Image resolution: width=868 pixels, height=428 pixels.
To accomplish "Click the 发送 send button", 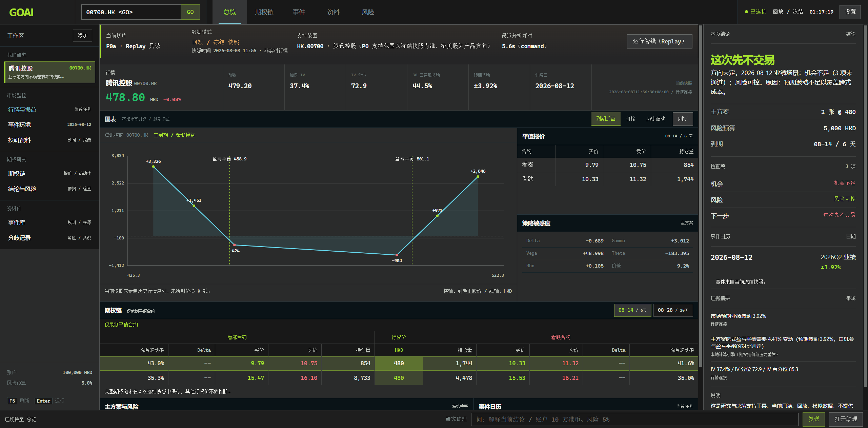I will tap(814, 419).
